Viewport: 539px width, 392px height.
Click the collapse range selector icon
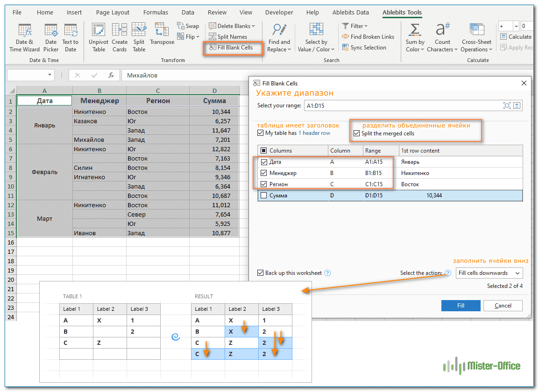pos(517,105)
